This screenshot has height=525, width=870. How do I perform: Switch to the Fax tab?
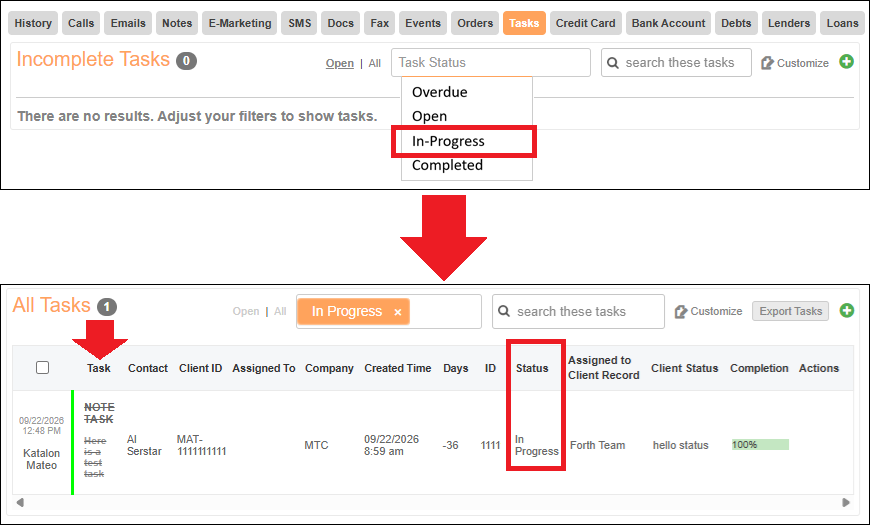[380, 23]
